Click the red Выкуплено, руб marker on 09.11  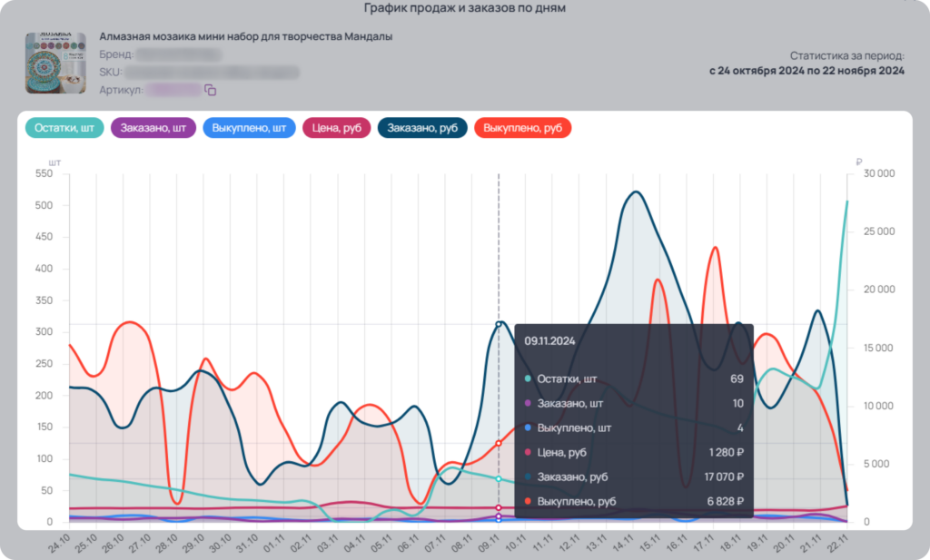tap(499, 443)
